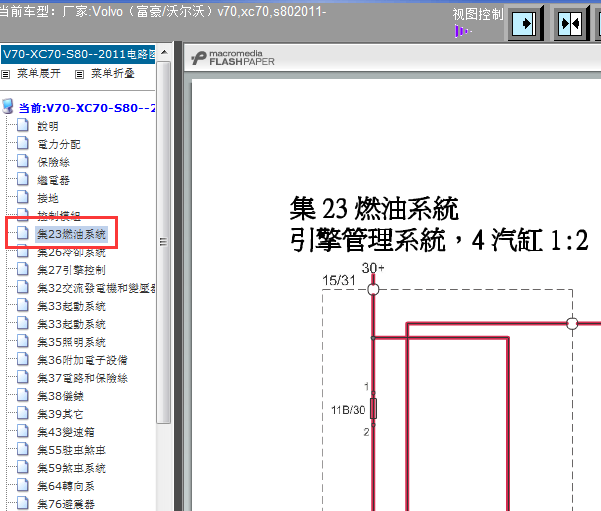This screenshot has height=511, width=601.
Task: Click the page icon beside 說明
Action: coord(23,125)
